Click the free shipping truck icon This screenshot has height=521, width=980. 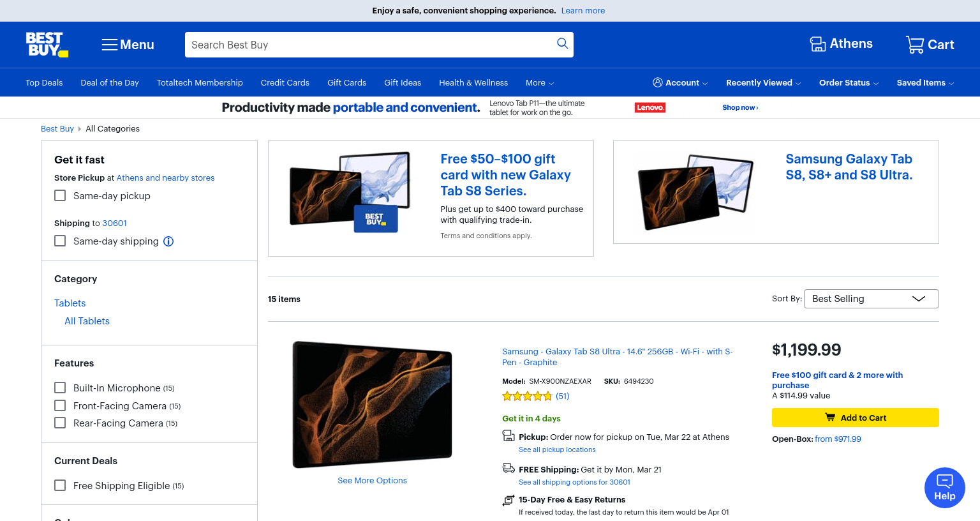tap(509, 468)
